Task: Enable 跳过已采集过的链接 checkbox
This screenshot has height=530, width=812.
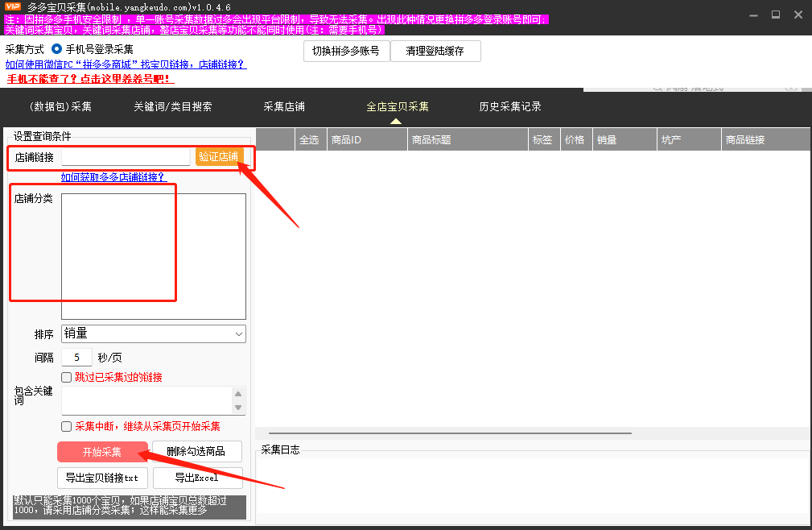Action: (66, 377)
